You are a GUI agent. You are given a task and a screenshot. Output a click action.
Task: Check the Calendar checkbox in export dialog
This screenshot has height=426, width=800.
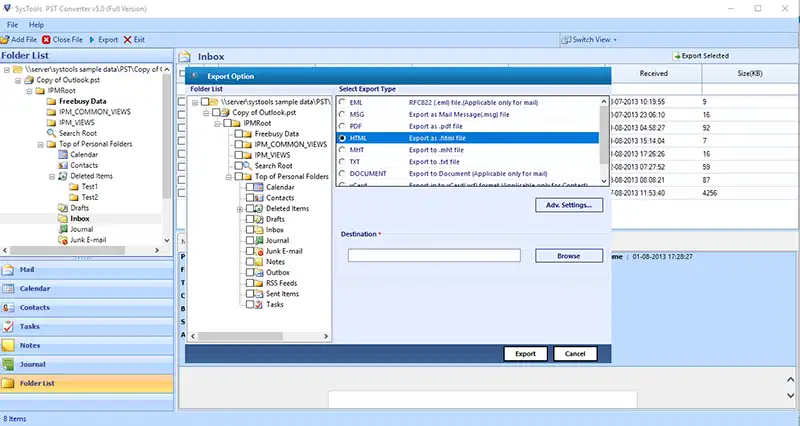(249, 187)
